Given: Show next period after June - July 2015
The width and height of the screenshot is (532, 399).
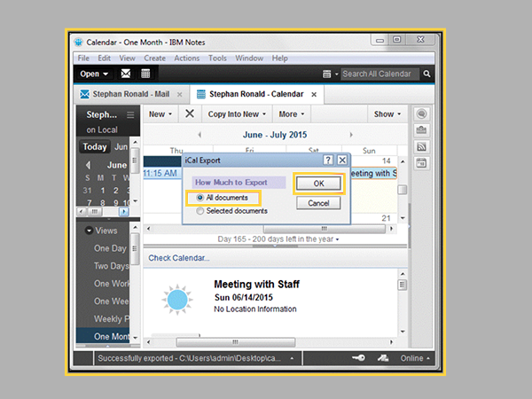Looking at the screenshot, I should tap(351, 135).
